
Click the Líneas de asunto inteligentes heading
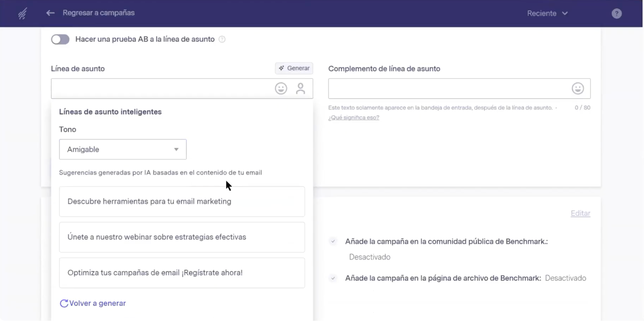[x=110, y=112]
